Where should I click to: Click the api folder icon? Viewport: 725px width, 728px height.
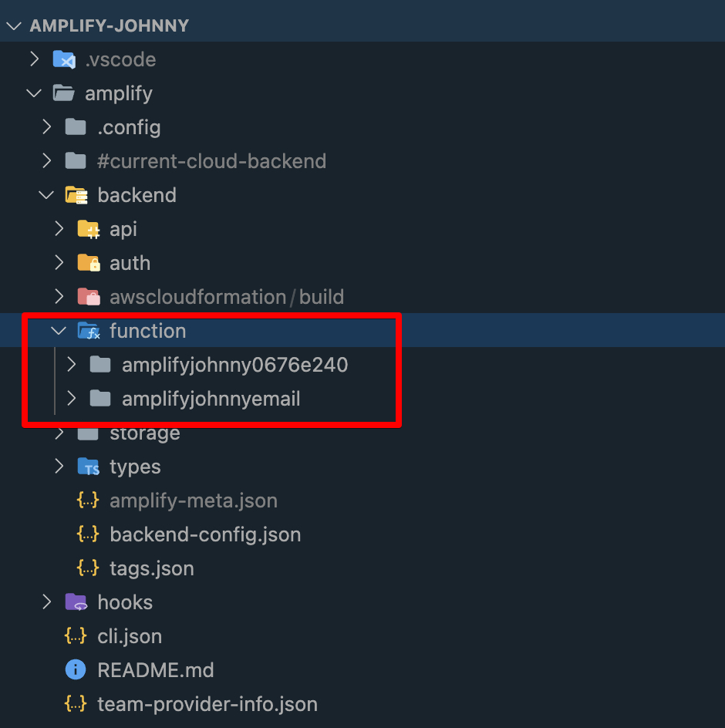click(x=88, y=229)
